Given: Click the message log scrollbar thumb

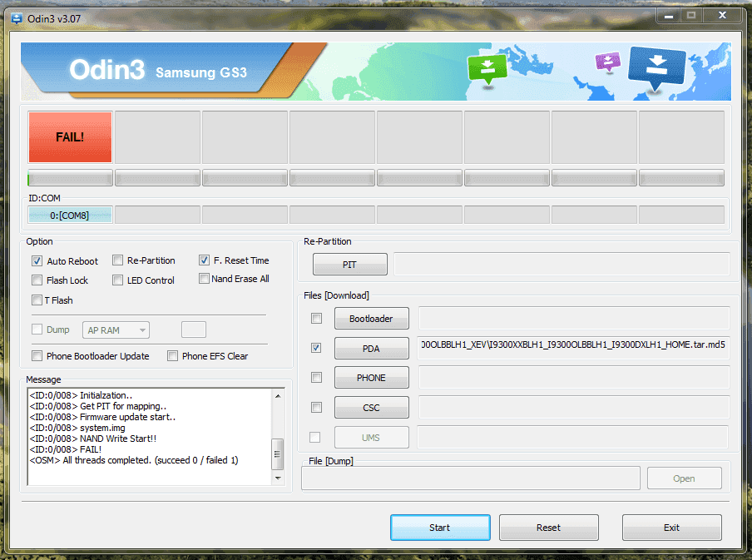Looking at the screenshot, I should 278,454.
